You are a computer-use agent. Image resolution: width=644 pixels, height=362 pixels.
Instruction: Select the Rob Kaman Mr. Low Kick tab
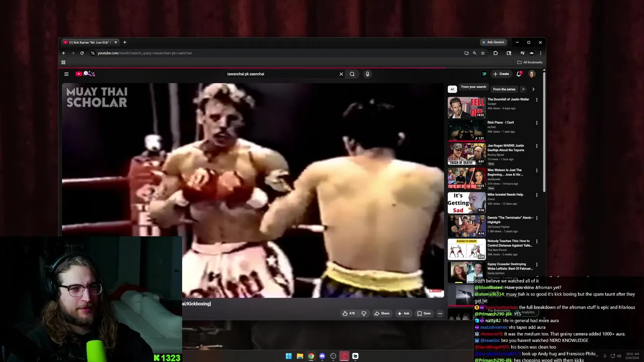tap(91, 42)
